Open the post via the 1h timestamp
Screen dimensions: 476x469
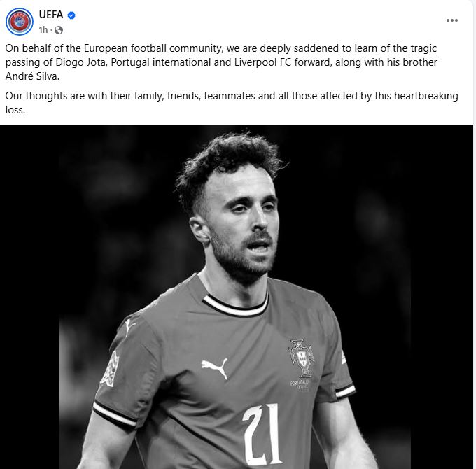(43, 29)
